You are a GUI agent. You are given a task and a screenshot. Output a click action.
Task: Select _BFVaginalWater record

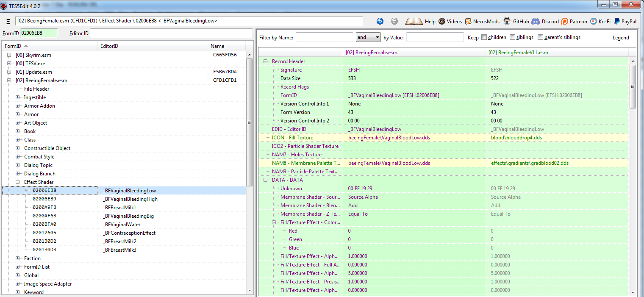click(122, 225)
